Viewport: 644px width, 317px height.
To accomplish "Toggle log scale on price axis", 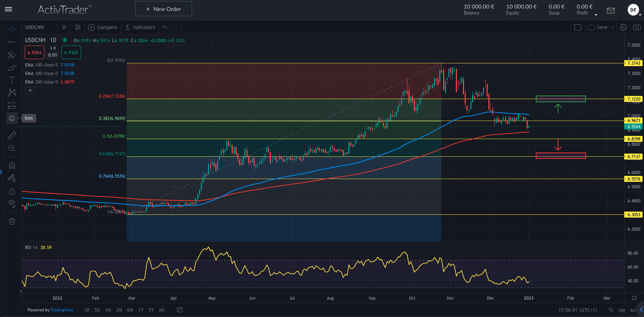I will (x=622, y=310).
